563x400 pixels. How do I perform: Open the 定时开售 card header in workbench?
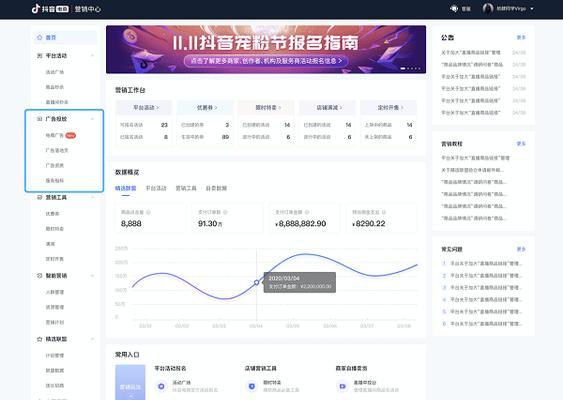pos(388,108)
